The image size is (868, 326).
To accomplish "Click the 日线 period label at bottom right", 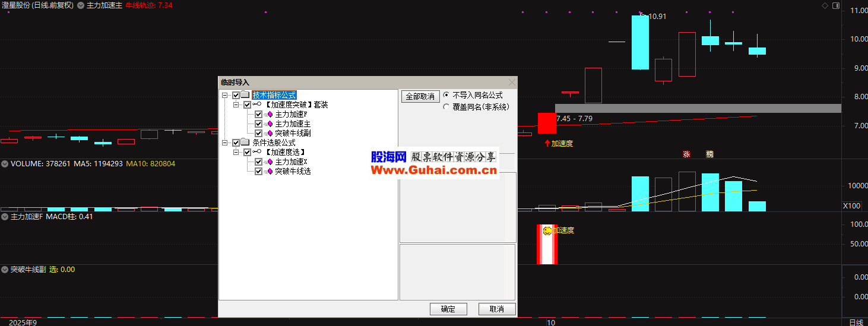I will point(856,322).
